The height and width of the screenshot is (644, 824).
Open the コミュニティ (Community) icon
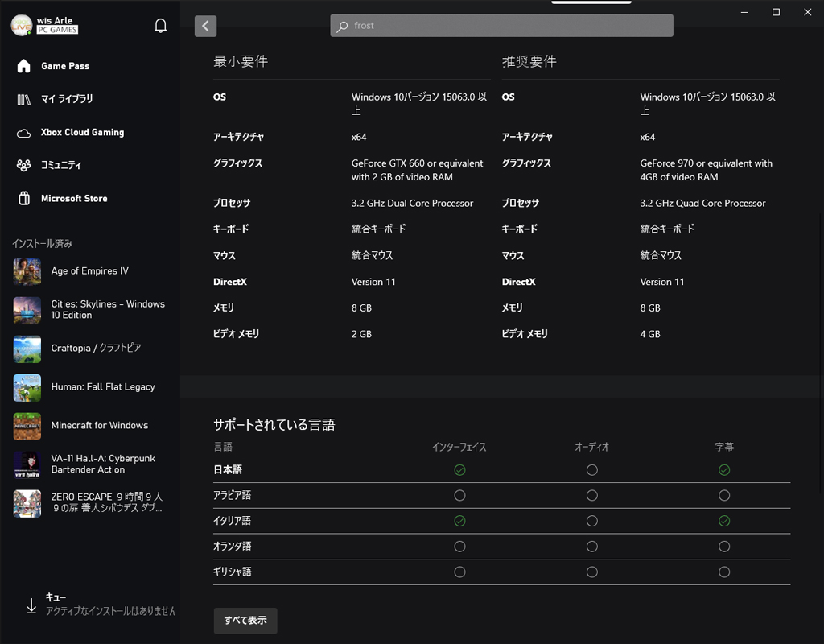[x=23, y=165]
